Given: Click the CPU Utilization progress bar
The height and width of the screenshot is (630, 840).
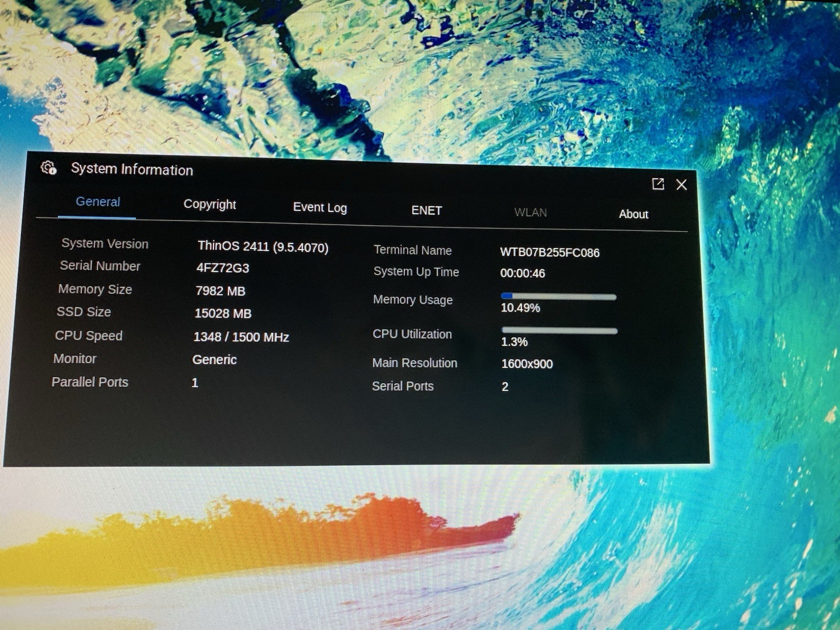Looking at the screenshot, I should click(559, 331).
